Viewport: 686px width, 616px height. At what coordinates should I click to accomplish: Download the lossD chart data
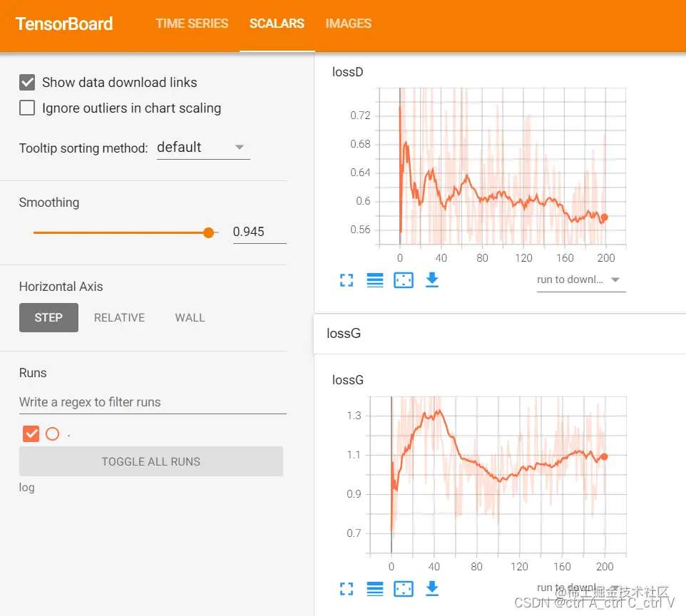point(432,280)
